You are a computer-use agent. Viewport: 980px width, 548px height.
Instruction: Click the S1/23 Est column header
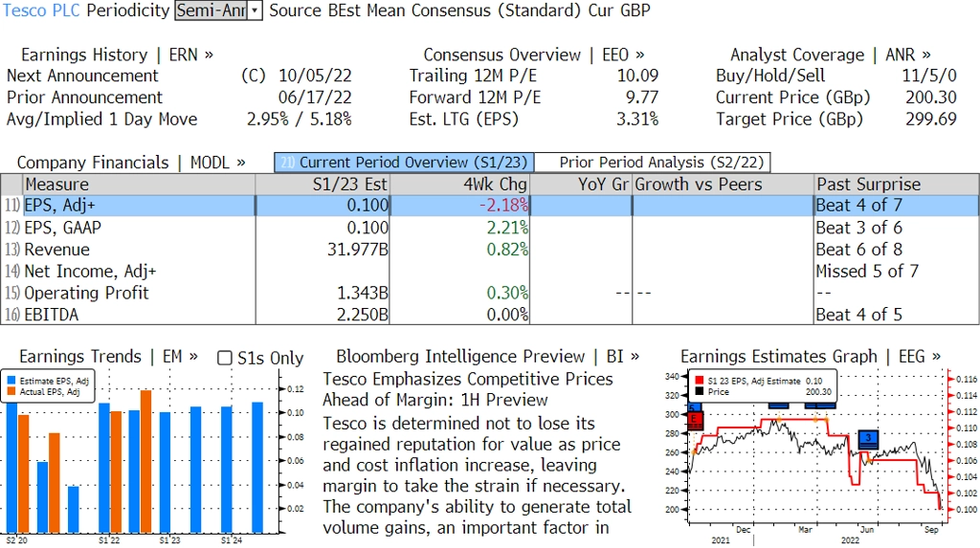pos(323,185)
